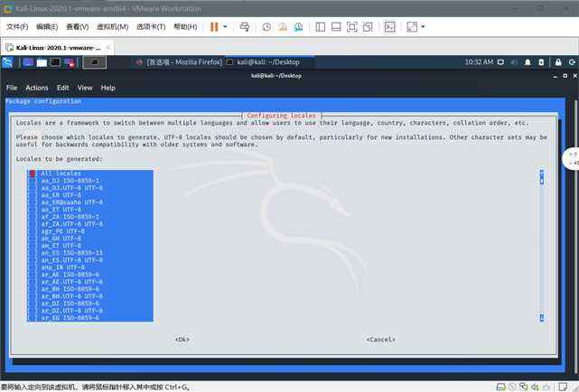Open the Kali applications menu dragon icon
The height and width of the screenshot is (392, 579).
click(x=8, y=62)
